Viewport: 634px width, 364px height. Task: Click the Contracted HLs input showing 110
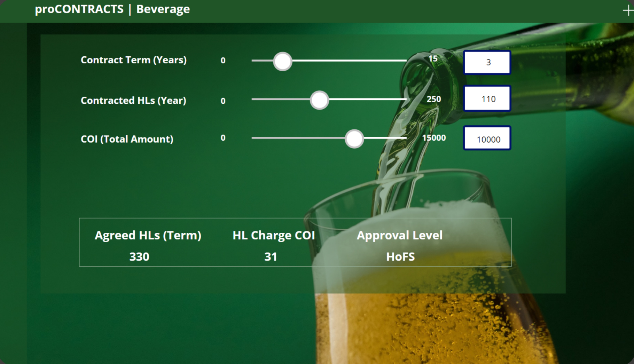coord(487,98)
